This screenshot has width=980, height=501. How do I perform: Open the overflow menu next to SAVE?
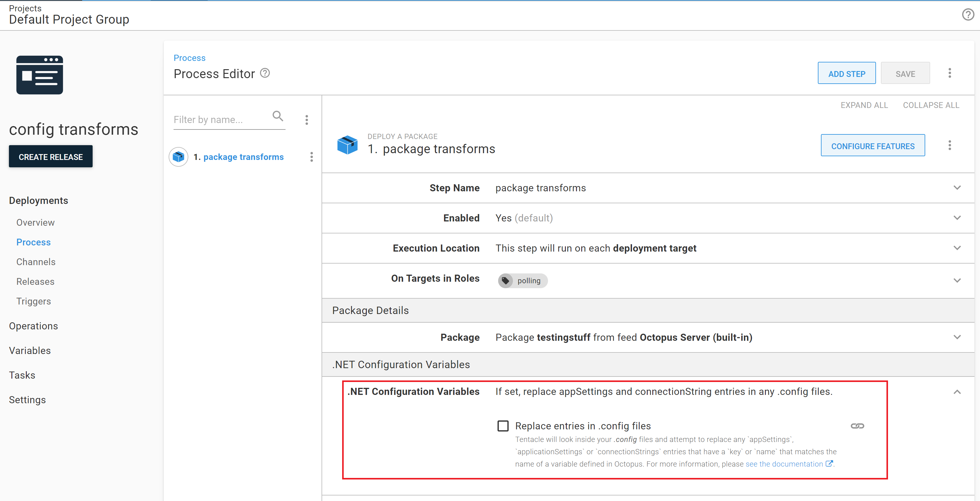click(950, 73)
